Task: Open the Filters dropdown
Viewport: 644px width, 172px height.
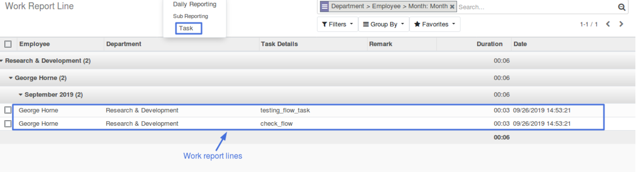Action: coord(337,24)
